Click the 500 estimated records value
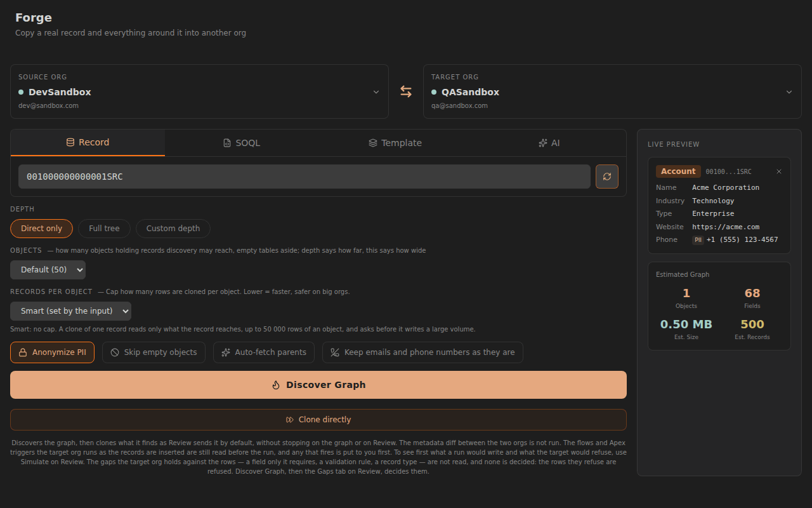The image size is (812, 508). coord(752,324)
